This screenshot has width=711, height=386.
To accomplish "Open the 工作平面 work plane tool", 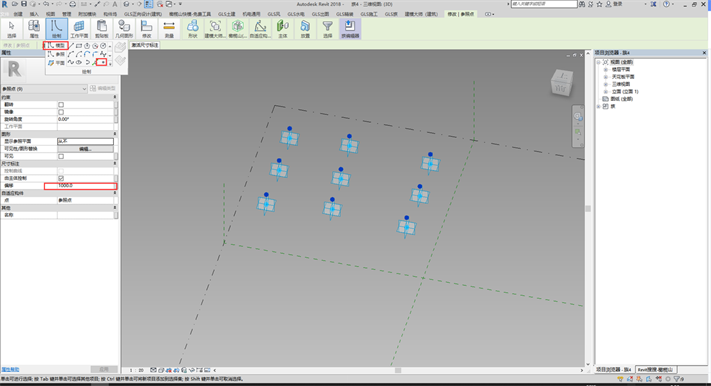I will pyautogui.click(x=79, y=29).
